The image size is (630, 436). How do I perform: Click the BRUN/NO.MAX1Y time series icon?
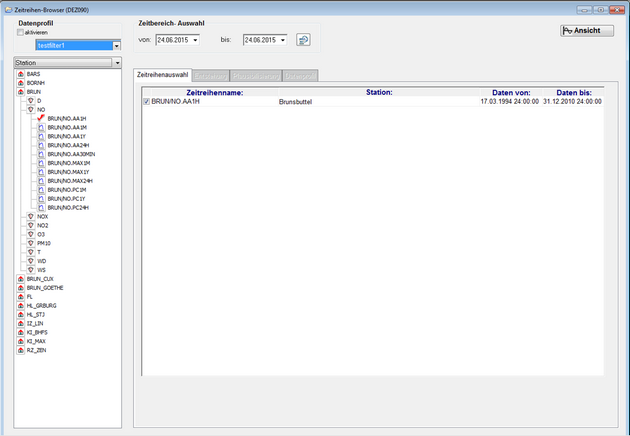pyautogui.click(x=41, y=172)
